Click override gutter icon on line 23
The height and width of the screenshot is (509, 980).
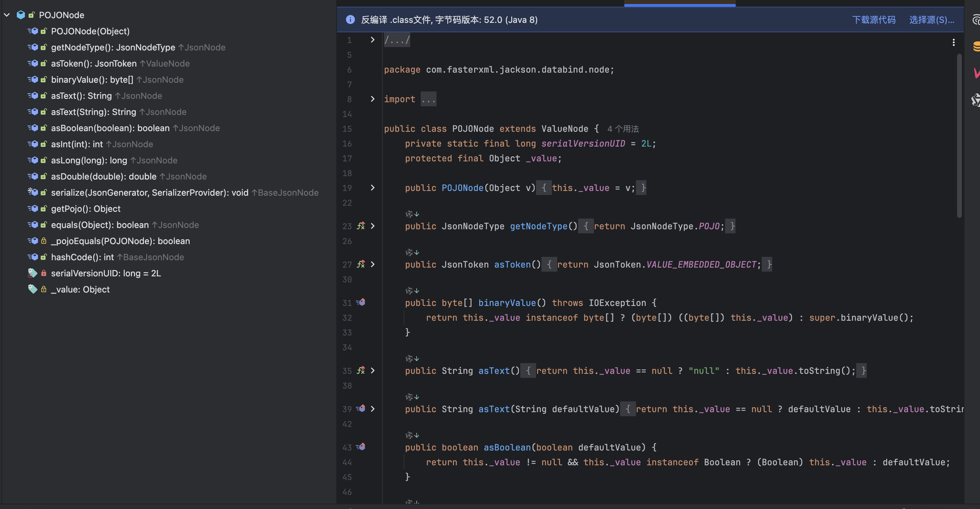(x=361, y=226)
